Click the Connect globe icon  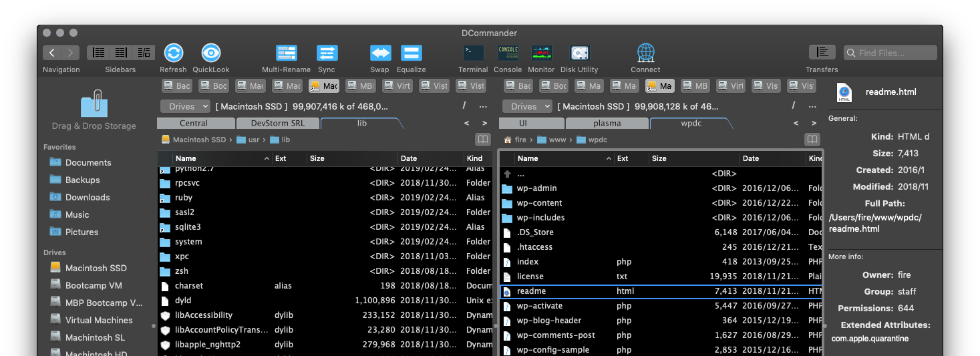[x=645, y=53]
